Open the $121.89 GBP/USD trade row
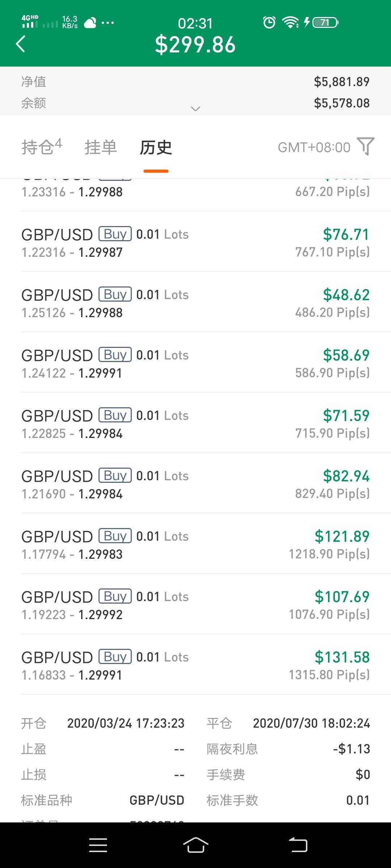This screenshot has width=391, height=868. pos(195,544)
